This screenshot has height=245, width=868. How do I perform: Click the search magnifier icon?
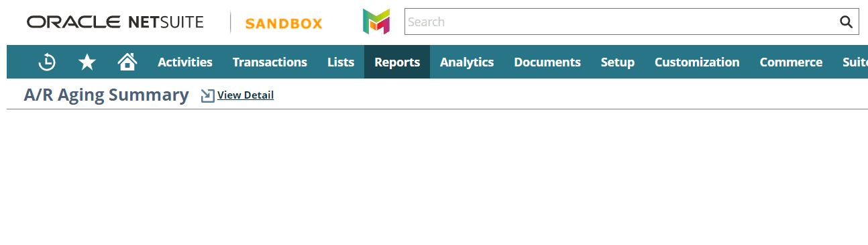pos(846,21)
